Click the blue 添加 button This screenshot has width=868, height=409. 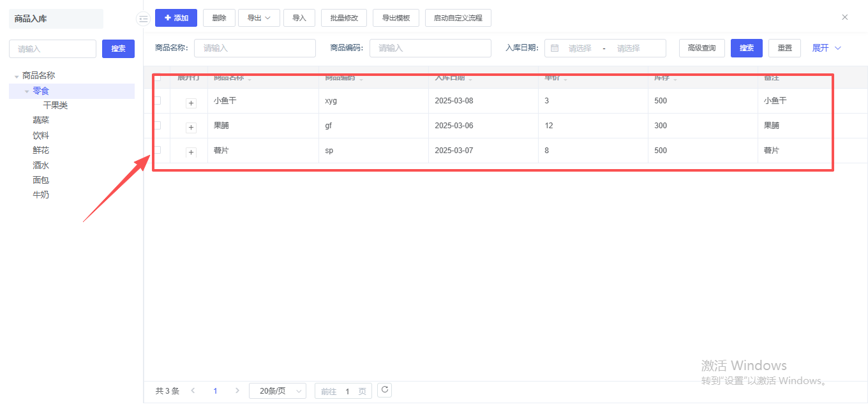coord(176,18)
